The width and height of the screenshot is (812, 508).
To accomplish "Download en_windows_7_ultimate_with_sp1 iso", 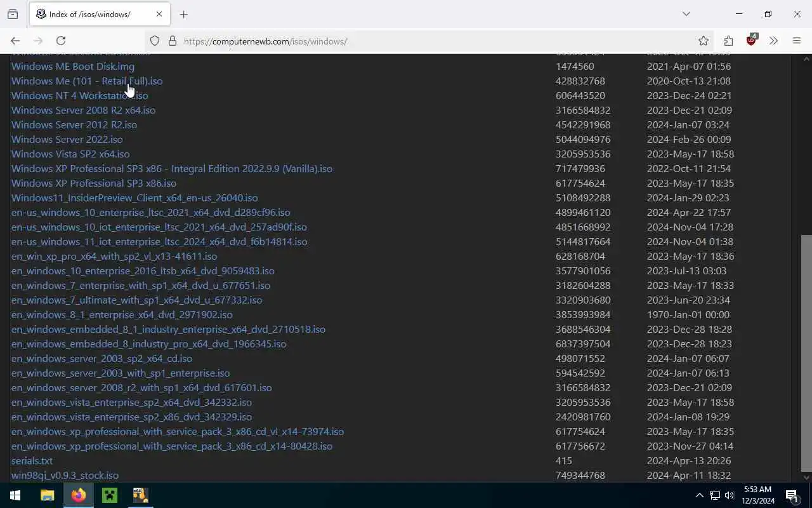I will 136,300.
